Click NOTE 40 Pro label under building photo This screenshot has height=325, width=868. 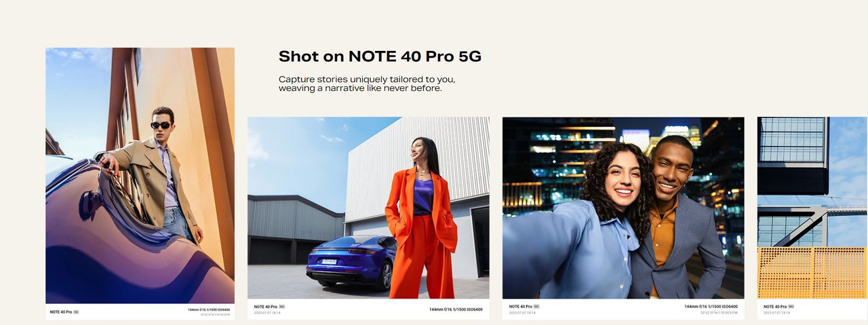tap(775, 307)
